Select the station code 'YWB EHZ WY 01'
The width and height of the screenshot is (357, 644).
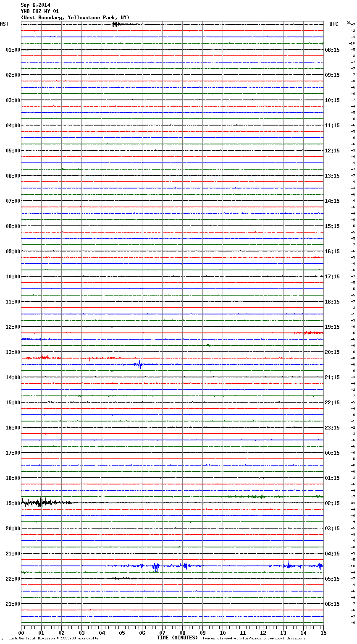[x=40, y=11]
